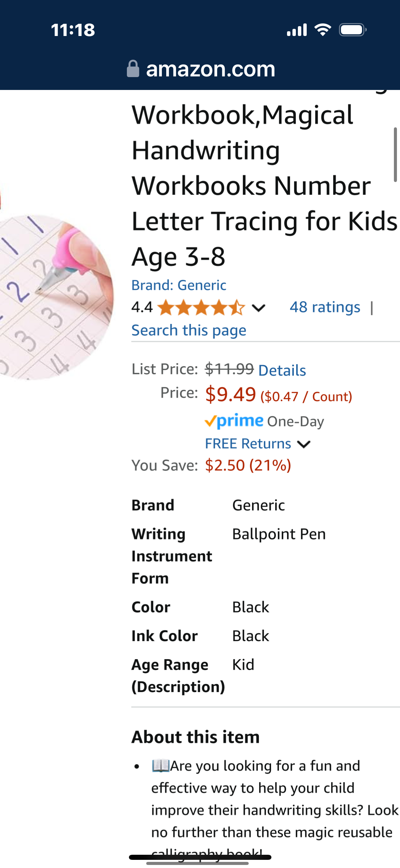
Task: Tap the prime logo badge
Action: click(x=234, y=421)
